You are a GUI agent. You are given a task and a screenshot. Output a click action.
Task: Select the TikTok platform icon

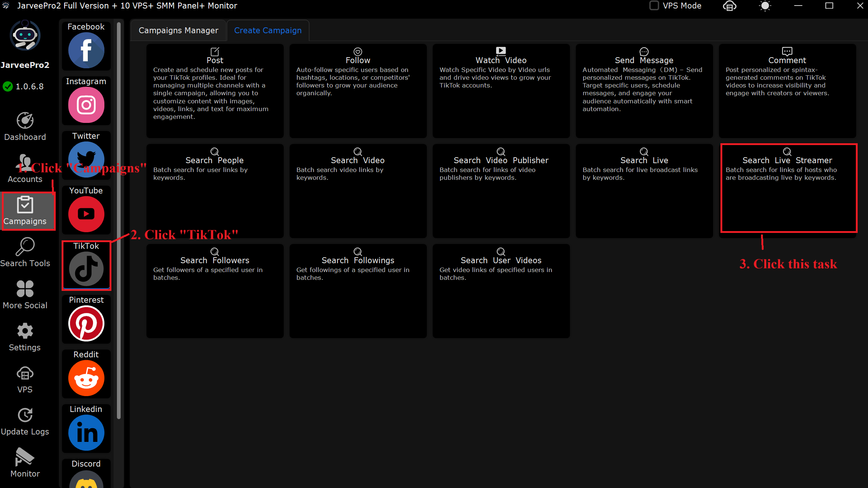pos(86,268)
